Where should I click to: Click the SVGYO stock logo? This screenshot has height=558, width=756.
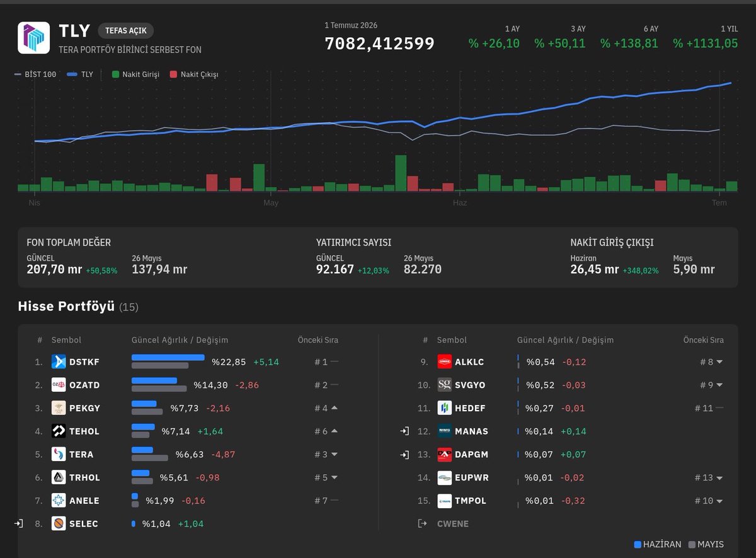[445, 385]
